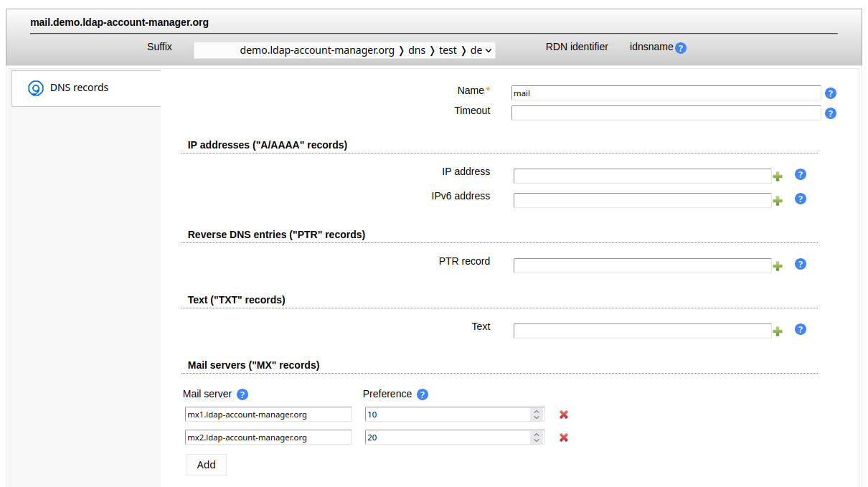This screenshot has height=487, width=868.
Task: Click the Text TXT record input field
Action: (x=642, y=331)
